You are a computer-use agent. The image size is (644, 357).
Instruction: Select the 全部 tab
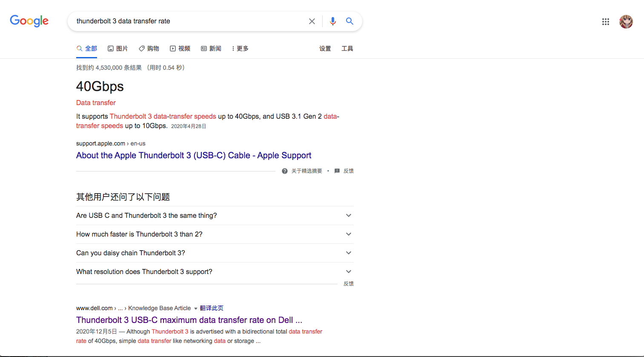tap(87, 49)
